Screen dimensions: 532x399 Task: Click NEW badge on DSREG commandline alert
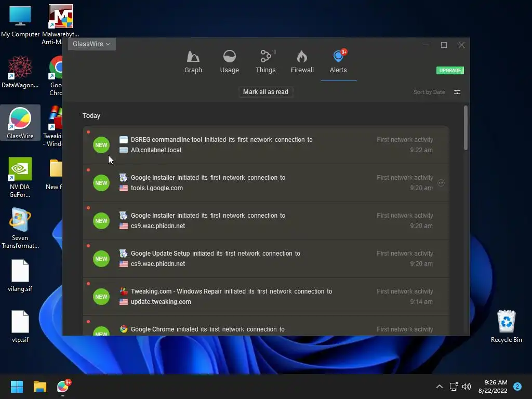(101, 145)
